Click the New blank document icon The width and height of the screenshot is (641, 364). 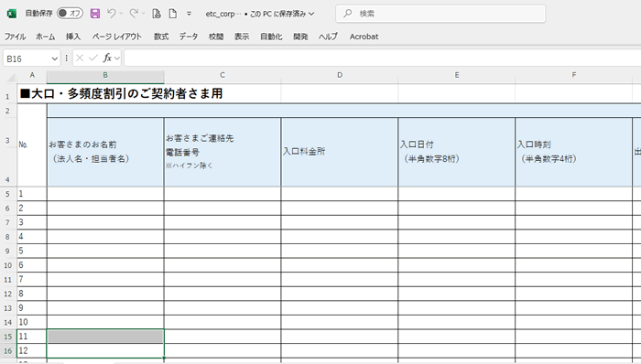173,14
